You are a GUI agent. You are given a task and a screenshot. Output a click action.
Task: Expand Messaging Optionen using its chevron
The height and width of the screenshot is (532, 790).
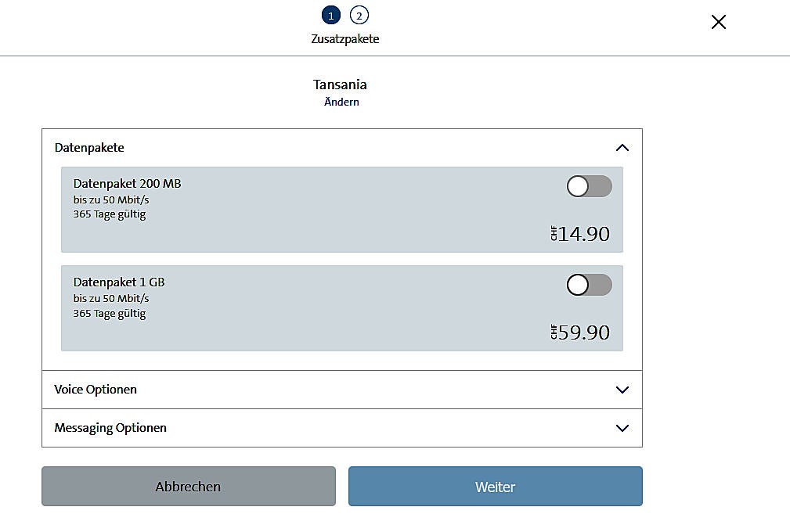tap(622, 428)
